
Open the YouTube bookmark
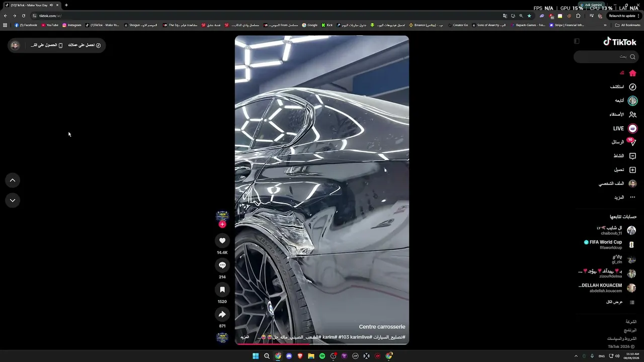[50, 25]
